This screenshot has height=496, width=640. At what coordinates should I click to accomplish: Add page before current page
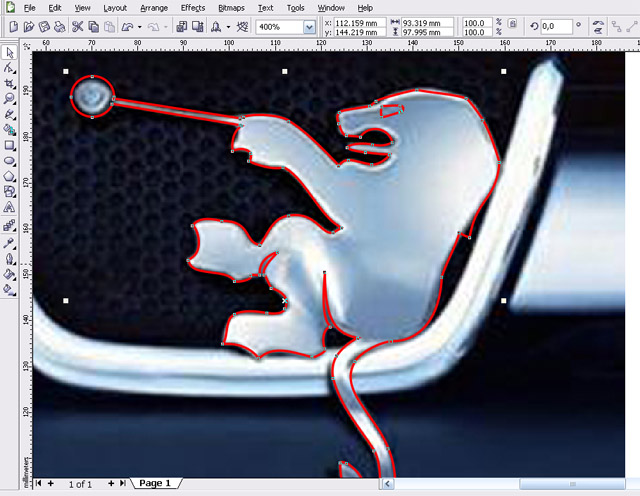pos(51,483)
